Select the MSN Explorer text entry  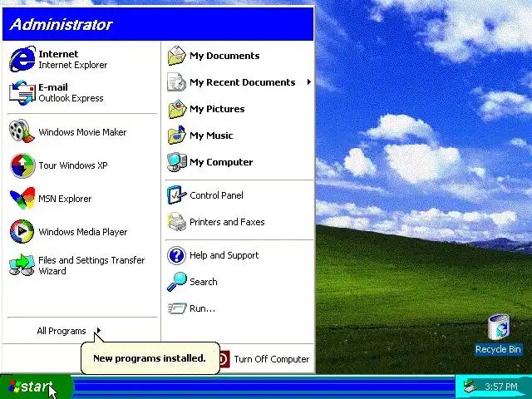(65, 199)
